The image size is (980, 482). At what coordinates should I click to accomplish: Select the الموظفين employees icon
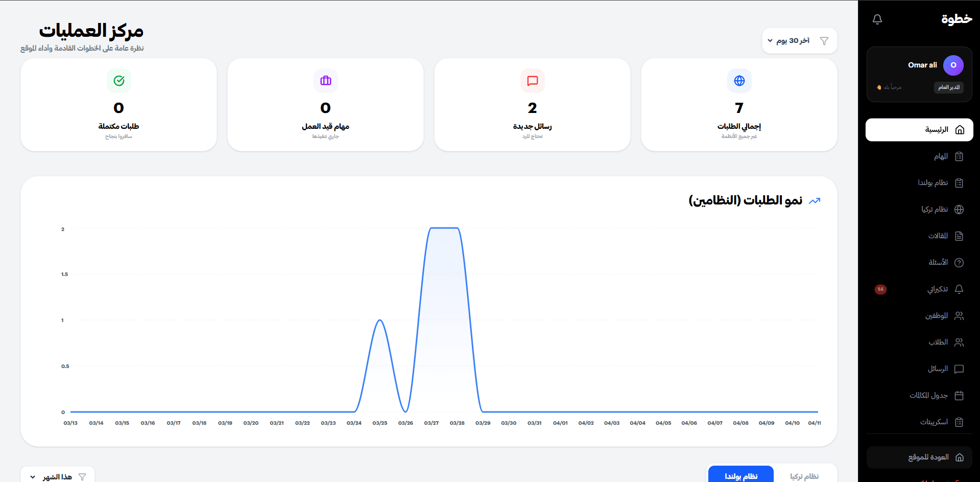coord(959,315)
